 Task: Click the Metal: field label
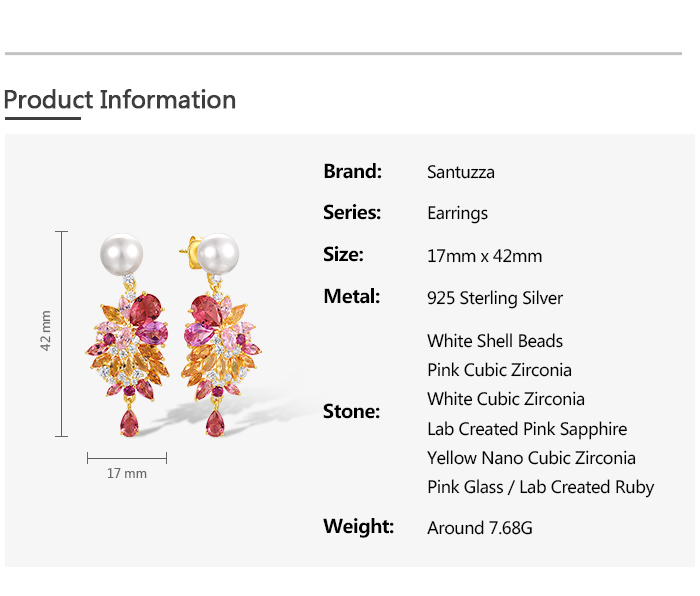(351, 296)
